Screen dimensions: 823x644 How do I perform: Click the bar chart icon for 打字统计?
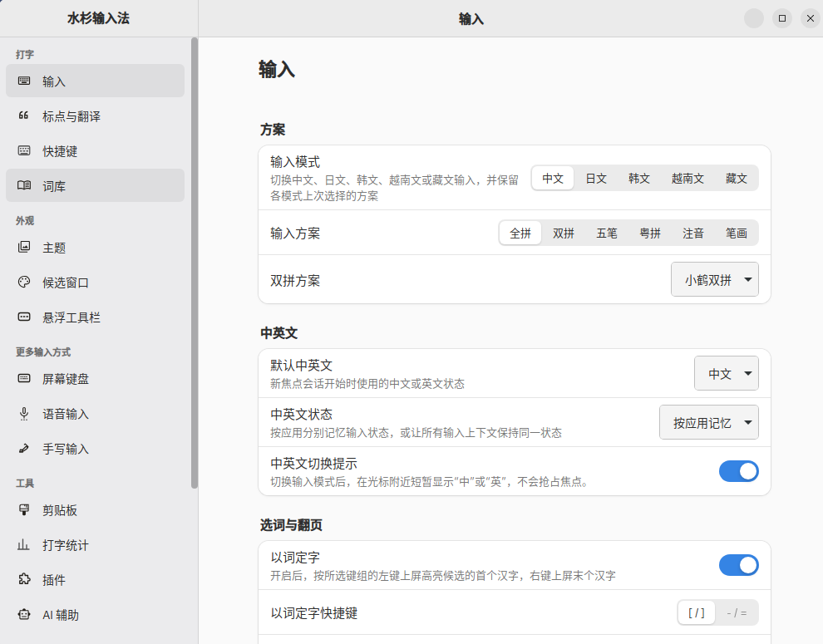click(x=24, y=545)
